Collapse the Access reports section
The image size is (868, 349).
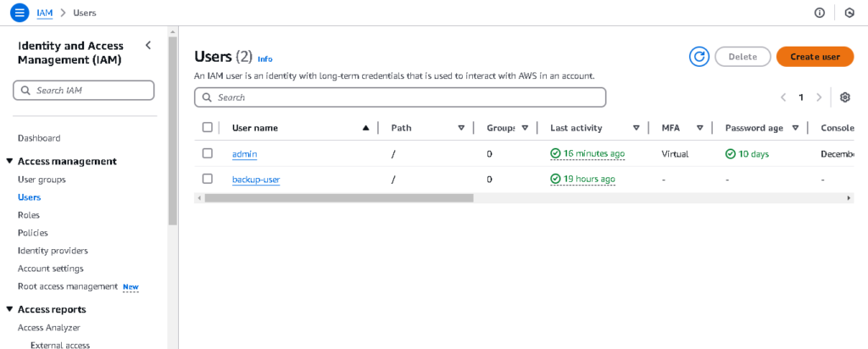[x=9, y=309]
